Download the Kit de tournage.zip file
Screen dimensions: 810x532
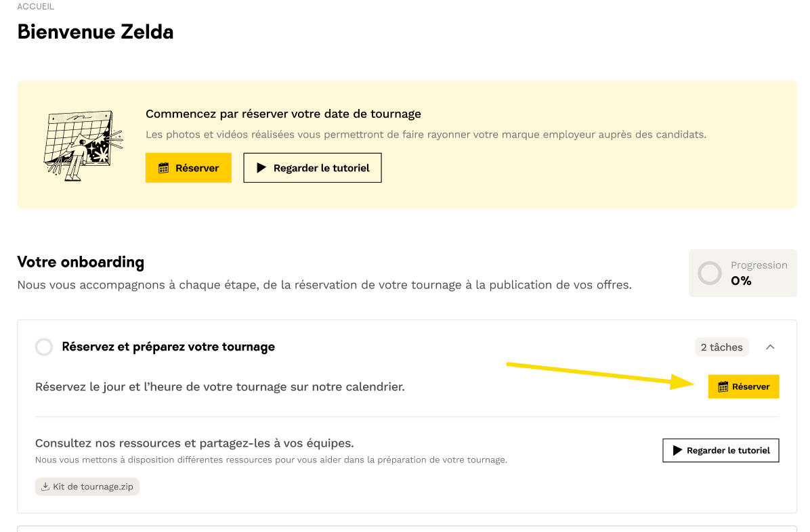click(x=93, y=487)
